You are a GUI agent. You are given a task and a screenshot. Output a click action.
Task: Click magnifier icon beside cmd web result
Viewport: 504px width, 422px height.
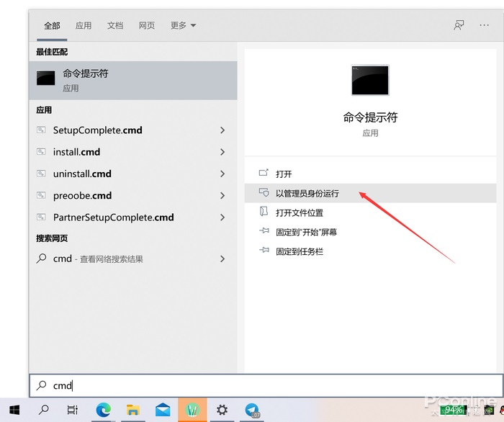tap(41, 259)
